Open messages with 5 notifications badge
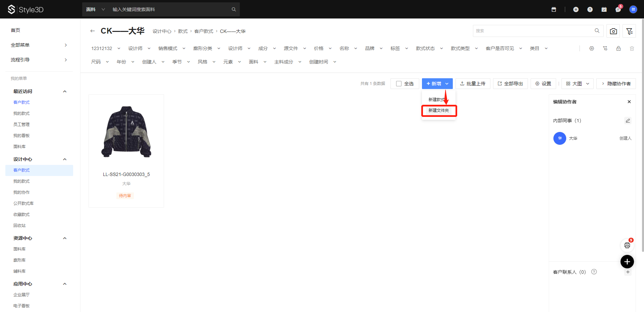Screen dimensions: 644x312 (x=618, y=9)
